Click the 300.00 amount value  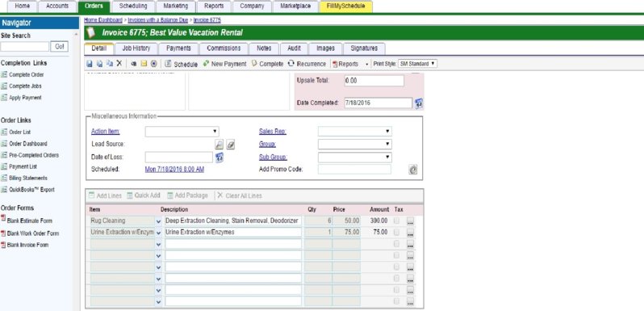[378, 221]
